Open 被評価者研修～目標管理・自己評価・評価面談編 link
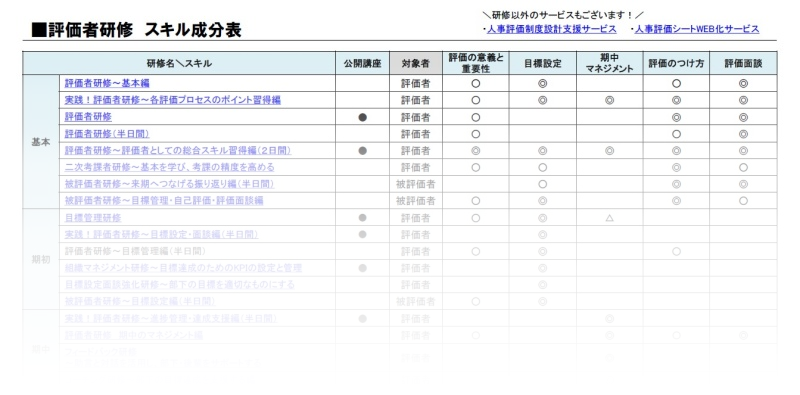Image resolution: width=800 pixels, height=395 pixels. point(164,201)
